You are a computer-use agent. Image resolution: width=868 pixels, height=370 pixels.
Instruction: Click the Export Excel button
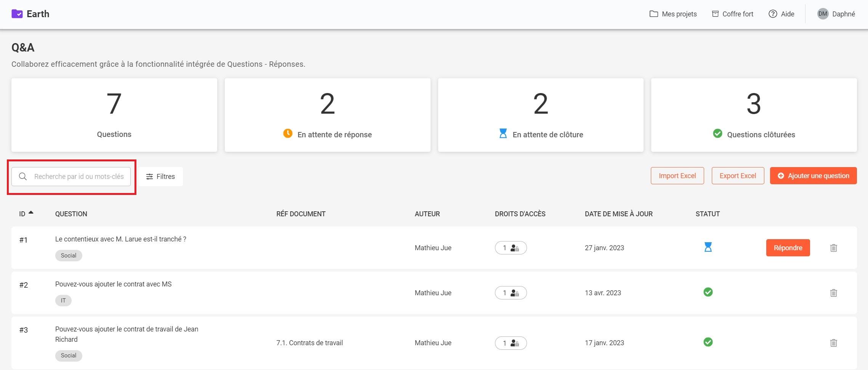click(738, 176)
